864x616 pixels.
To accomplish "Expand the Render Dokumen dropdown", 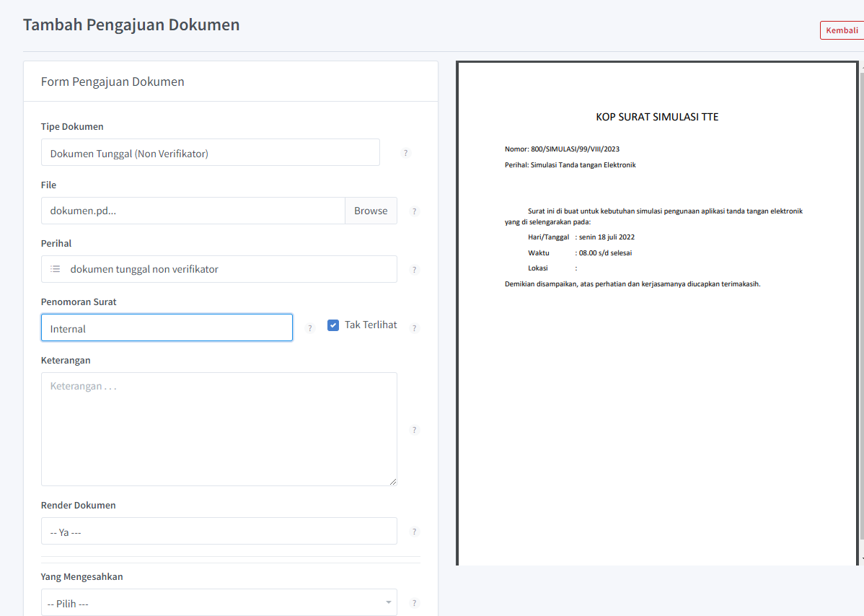I will (x=219, y=532).
